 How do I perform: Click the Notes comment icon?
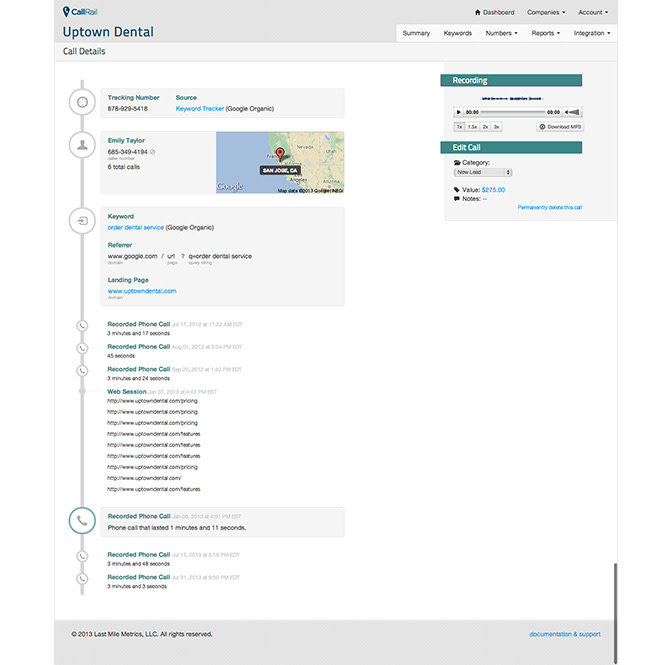pyautogui.click(x=457, y=198)
